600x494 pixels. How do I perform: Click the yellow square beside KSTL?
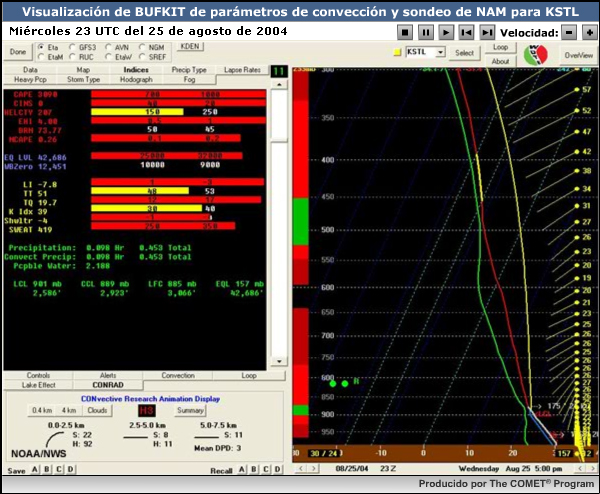pos(397,52)
